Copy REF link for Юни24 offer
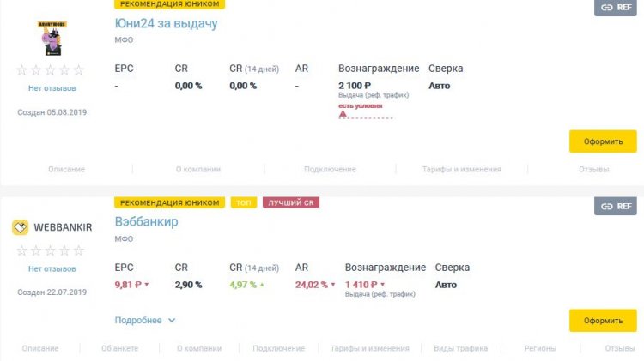This screenshot has height=361, width=644. (616, 8)
